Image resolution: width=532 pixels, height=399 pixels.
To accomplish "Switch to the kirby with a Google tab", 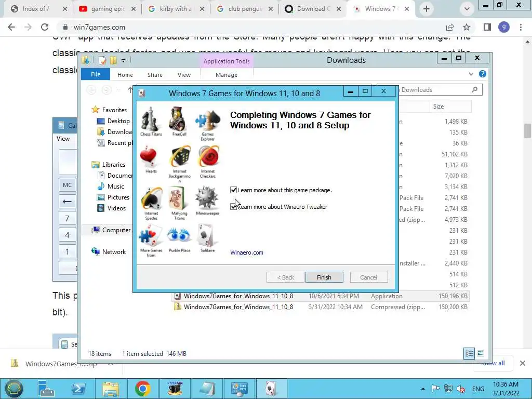I will (x=176, y=9).
